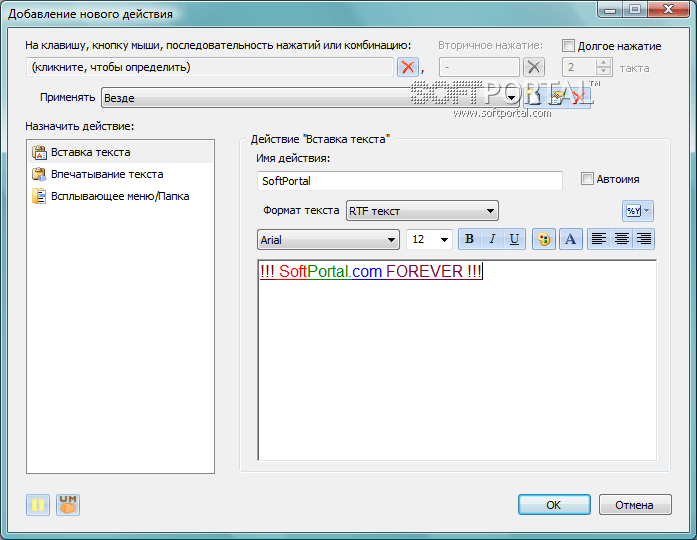Select Впечатывание текста action
Screen dimensions: 697x540
point(120,174)
